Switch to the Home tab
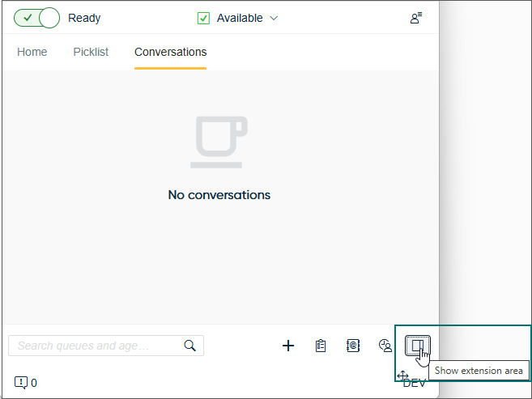 (x=32, y=52)
